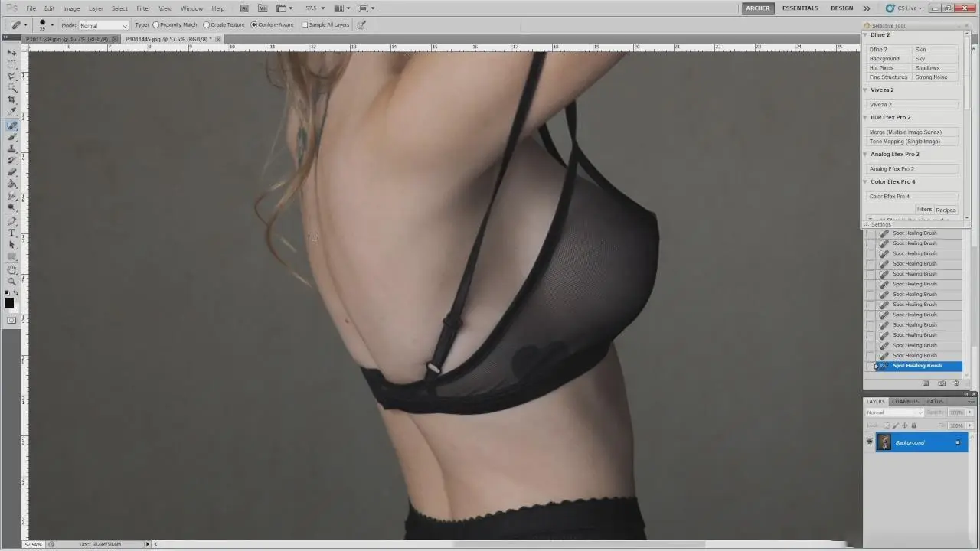980x551 pixels.
Task: Select the Zoom tool in toolbox
Action: [11, 282]
